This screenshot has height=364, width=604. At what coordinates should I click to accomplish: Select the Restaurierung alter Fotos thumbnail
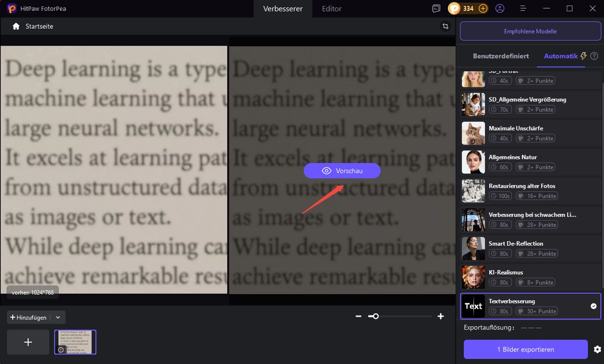(x=473, y=190)
